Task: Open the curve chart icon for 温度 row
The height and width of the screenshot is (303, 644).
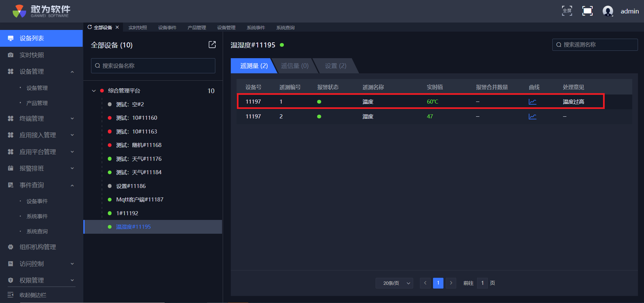Action: [532, 102]
